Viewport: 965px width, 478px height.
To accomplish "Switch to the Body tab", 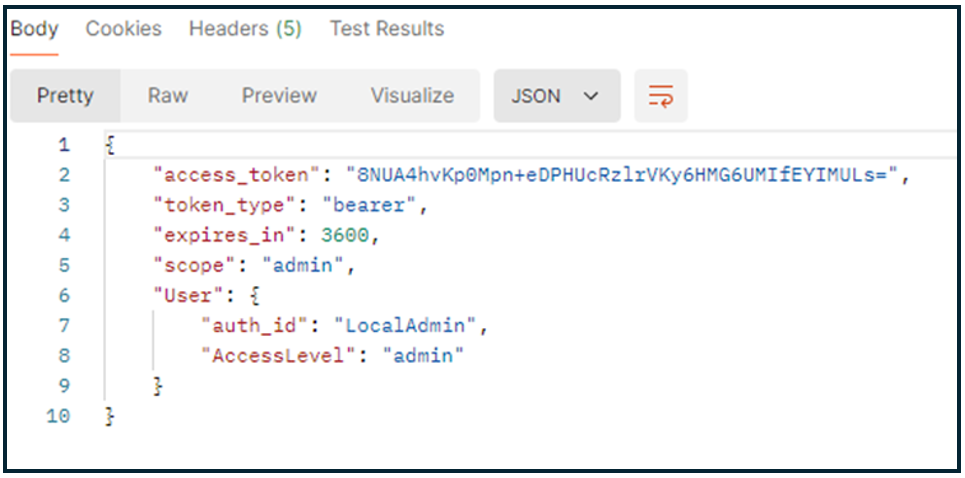I will [x=34, y=29].
